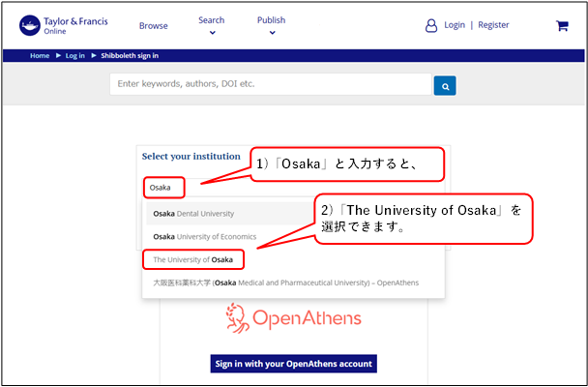The width and height of the screenshot is (588, 387).
Task: Click Log in breadcrumb link
Action: [75, 56]
